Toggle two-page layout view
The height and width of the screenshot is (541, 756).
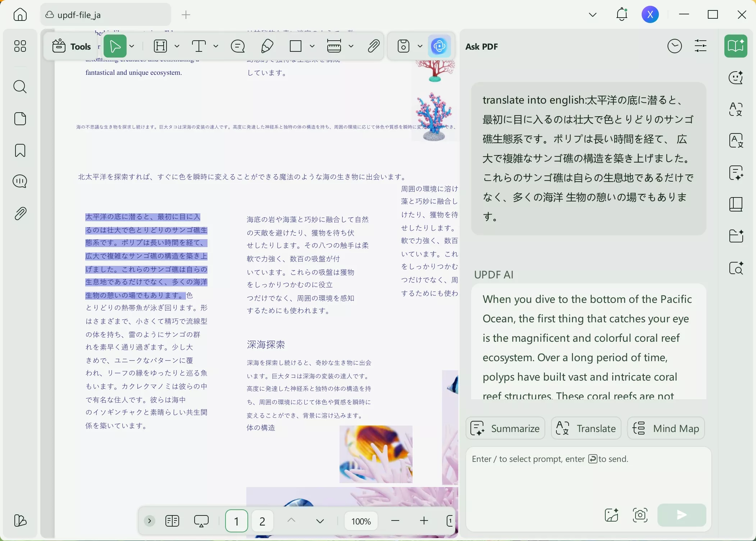coord(172,521)
